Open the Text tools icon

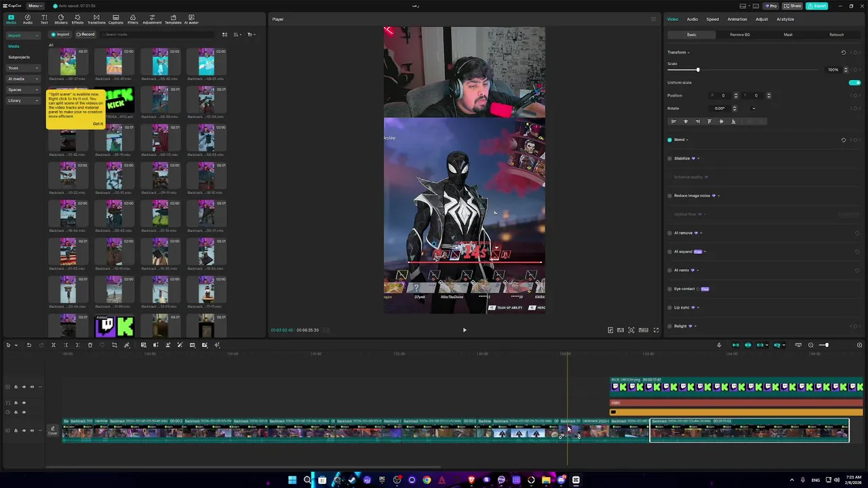click(44, 19)
